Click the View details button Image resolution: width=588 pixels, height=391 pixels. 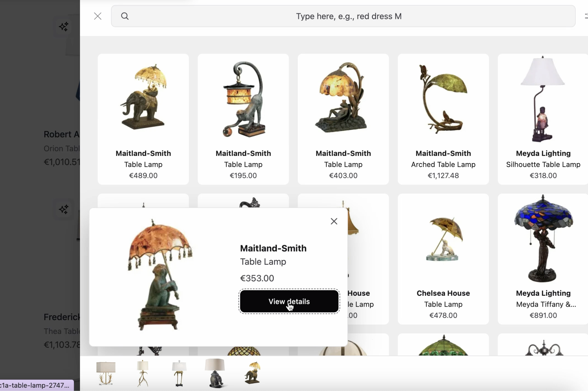coord(289,301)
